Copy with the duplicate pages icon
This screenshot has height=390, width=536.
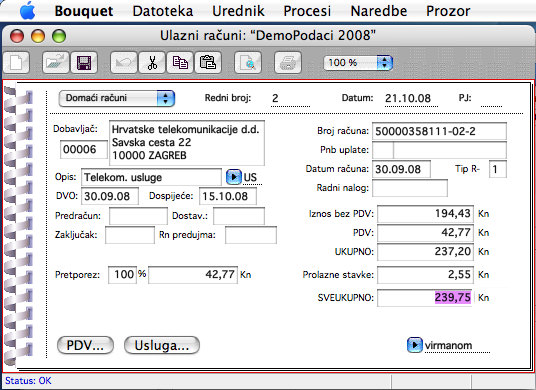[180, 63]
